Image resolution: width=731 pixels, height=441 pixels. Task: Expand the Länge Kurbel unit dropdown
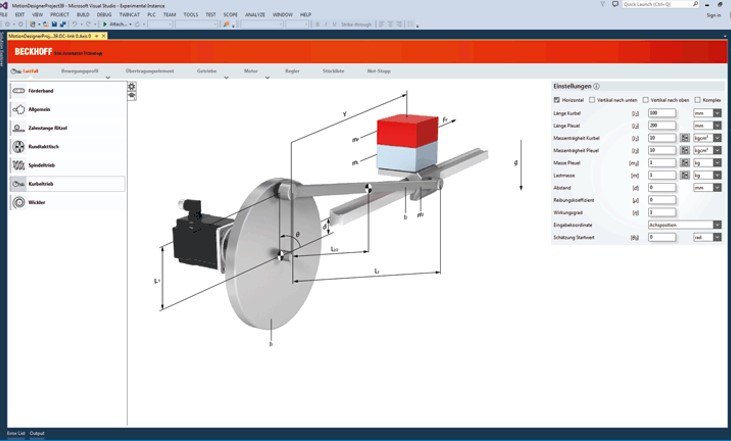pos(717,113)
